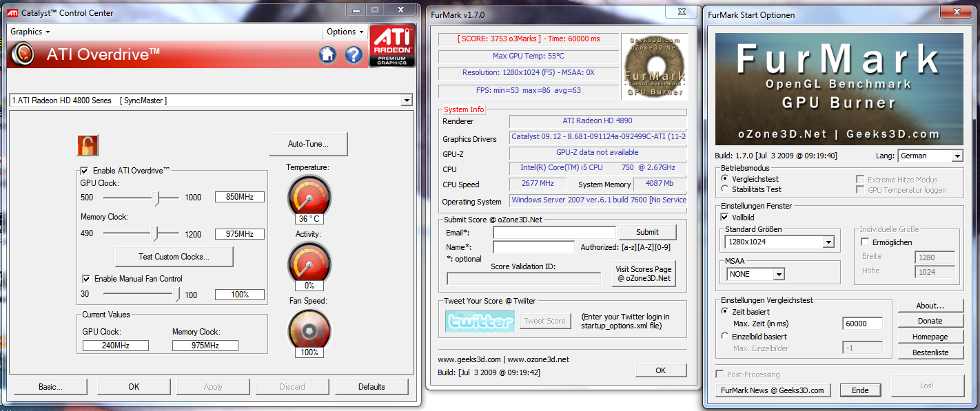Click OK in FurMark results window
This screenshot has width=980, height=411.
pos(661,370)
